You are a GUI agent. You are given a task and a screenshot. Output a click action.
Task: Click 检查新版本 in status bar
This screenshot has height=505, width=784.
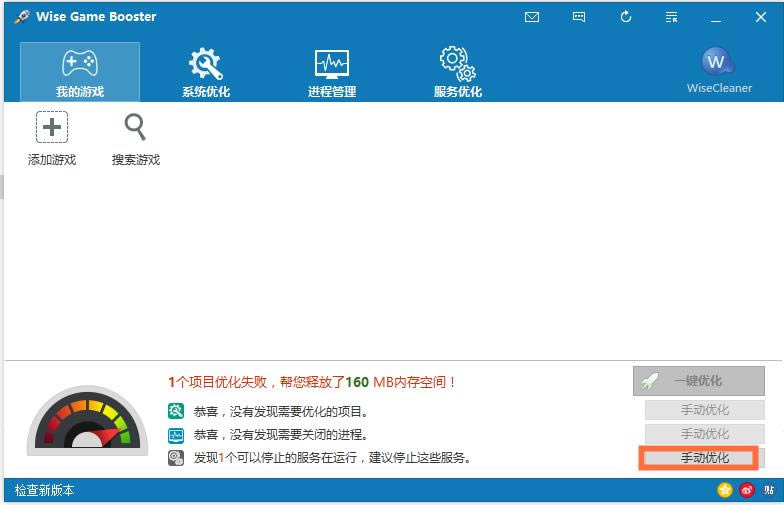pos(44,490)
